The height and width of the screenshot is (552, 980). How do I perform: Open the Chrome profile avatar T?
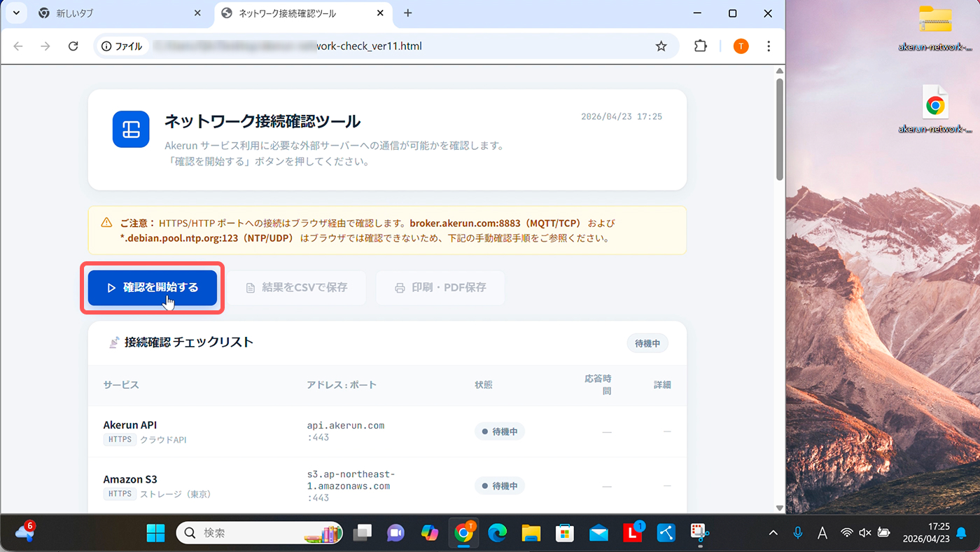741,46
